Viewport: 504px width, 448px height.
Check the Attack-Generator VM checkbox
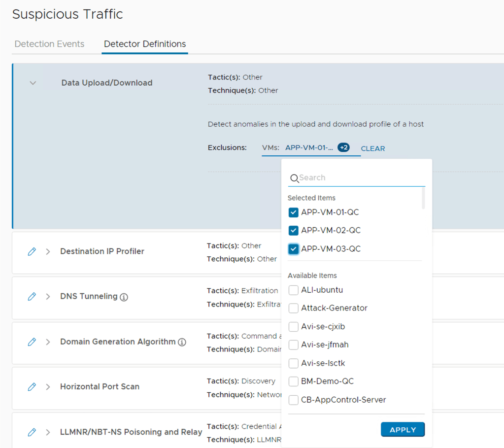pos(294,308)
